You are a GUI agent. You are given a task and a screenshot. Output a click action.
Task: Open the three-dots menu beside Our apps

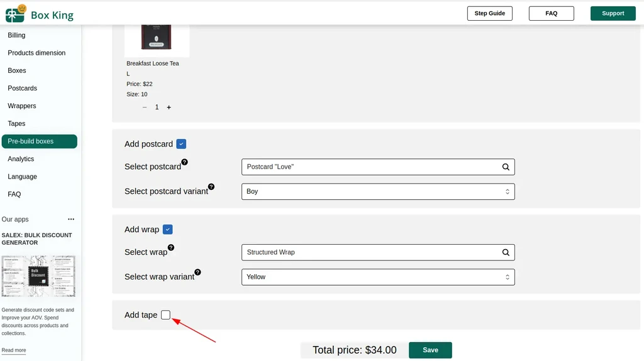coord(71,219)
